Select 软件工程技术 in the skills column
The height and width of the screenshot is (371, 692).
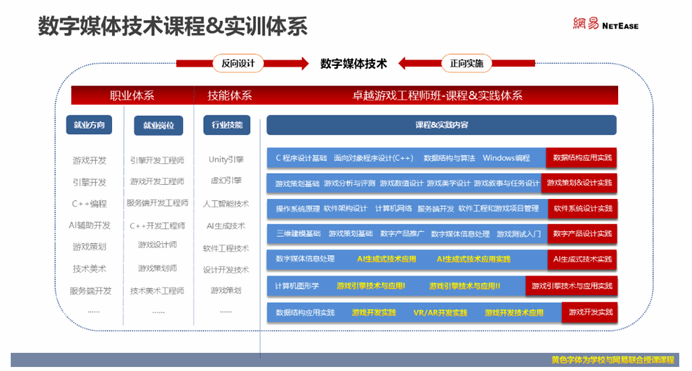coord(226,248)
